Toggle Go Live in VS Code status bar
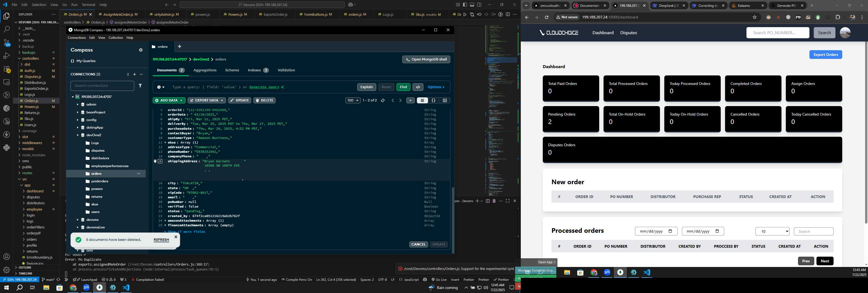The width and height of the screenshot is (868, 293). tap(439, 279)
